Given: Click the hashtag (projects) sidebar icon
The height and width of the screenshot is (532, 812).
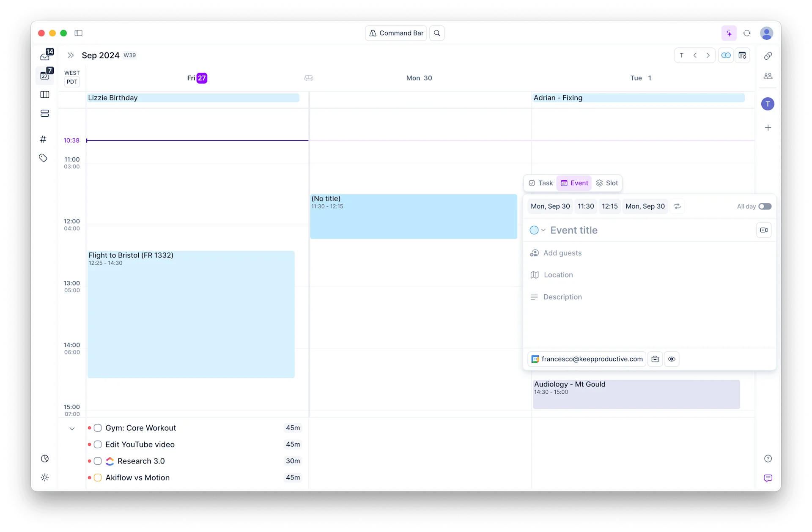Looking at the screenshot, I should click(x=43, y=139).
